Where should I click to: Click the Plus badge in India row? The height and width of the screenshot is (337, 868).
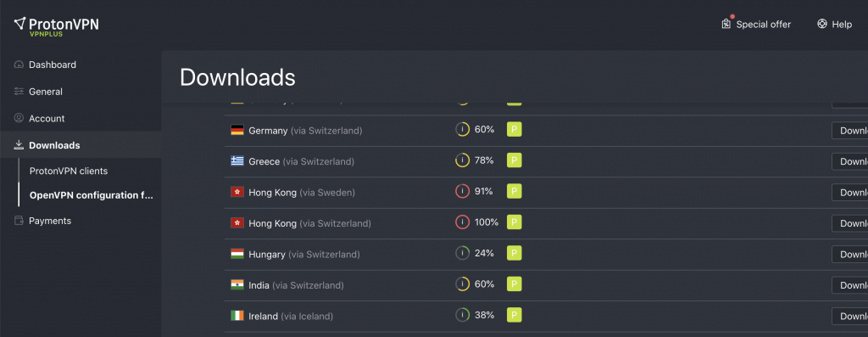tap(515, 284)
